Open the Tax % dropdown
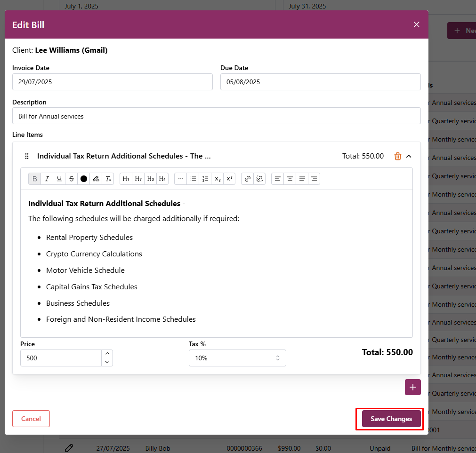This screenshot has width=476, height=453. click(237, 358)
